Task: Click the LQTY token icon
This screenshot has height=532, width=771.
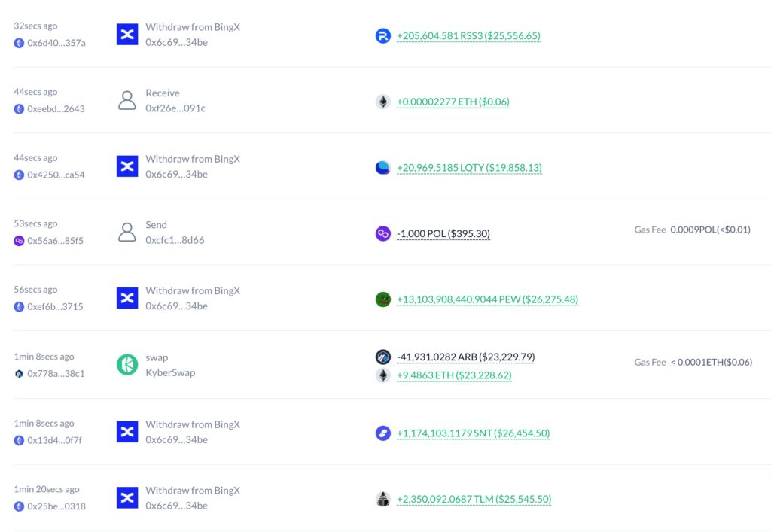Action: pos(383,168)
